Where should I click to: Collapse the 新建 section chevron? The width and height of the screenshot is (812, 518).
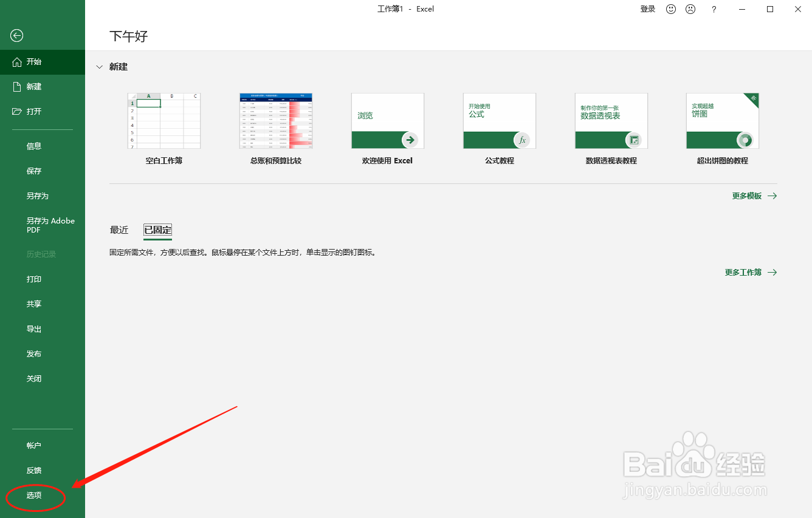click(100, 67)
